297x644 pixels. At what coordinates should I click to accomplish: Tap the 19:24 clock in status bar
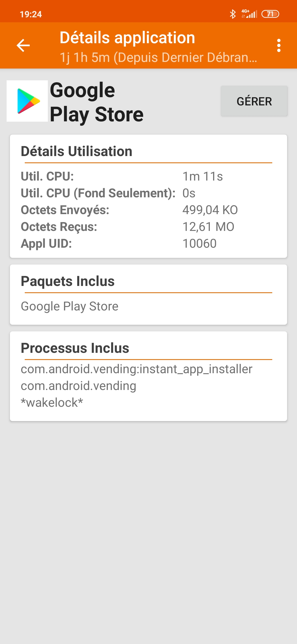click(31, 14)
